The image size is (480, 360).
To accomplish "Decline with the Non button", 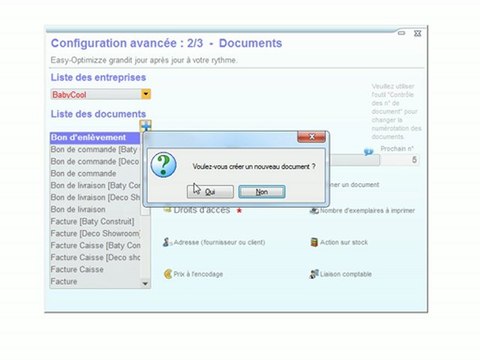I will coord(262,192).
